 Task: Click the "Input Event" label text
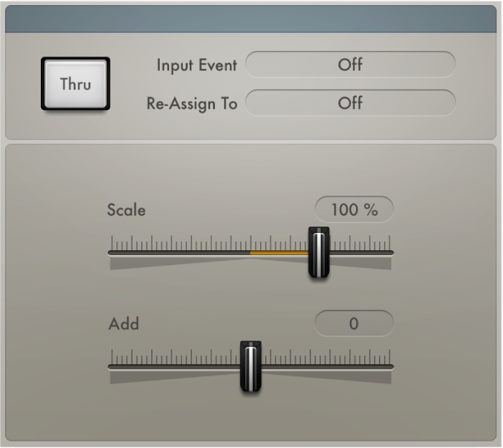(196, 65)
